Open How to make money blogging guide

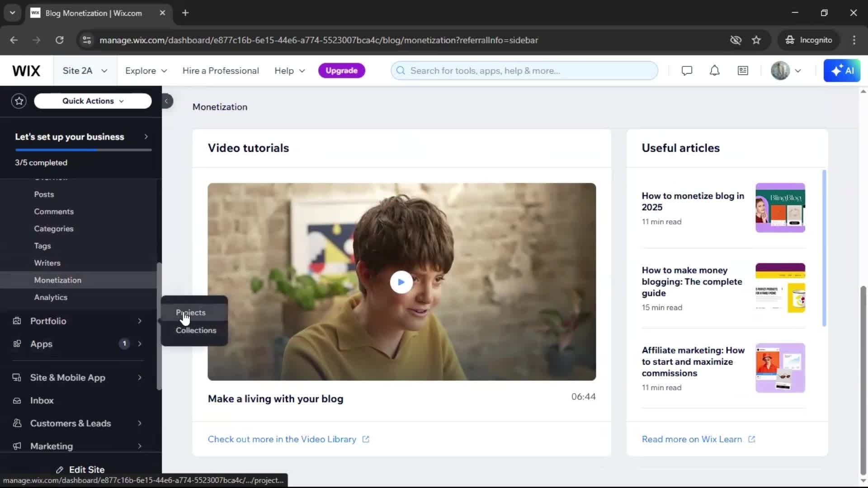click(692, 282)
